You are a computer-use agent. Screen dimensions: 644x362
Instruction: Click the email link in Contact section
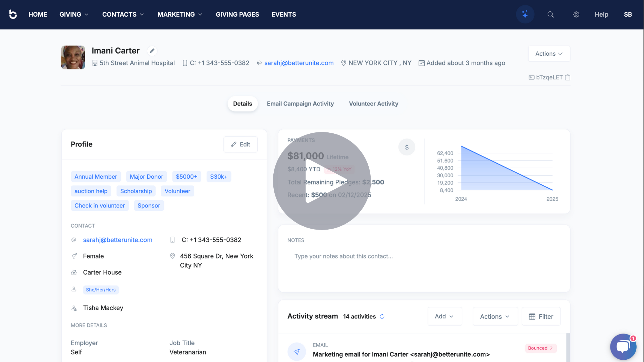(118, 240)
